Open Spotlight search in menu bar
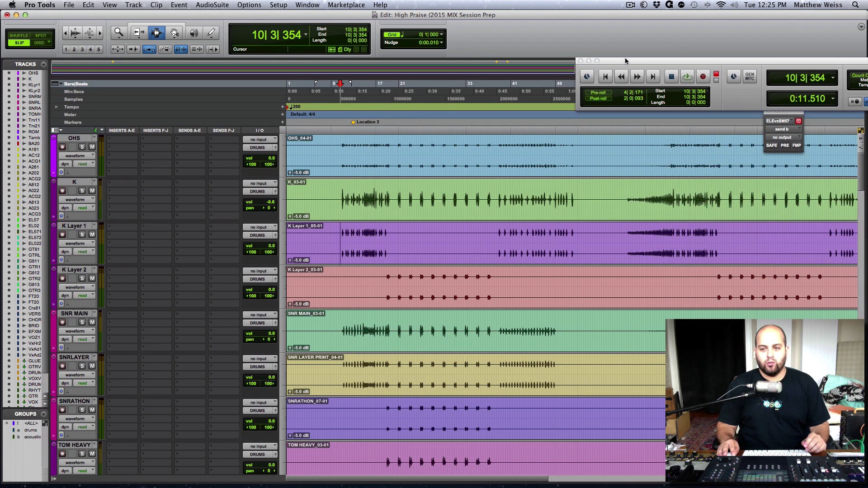 855,5
